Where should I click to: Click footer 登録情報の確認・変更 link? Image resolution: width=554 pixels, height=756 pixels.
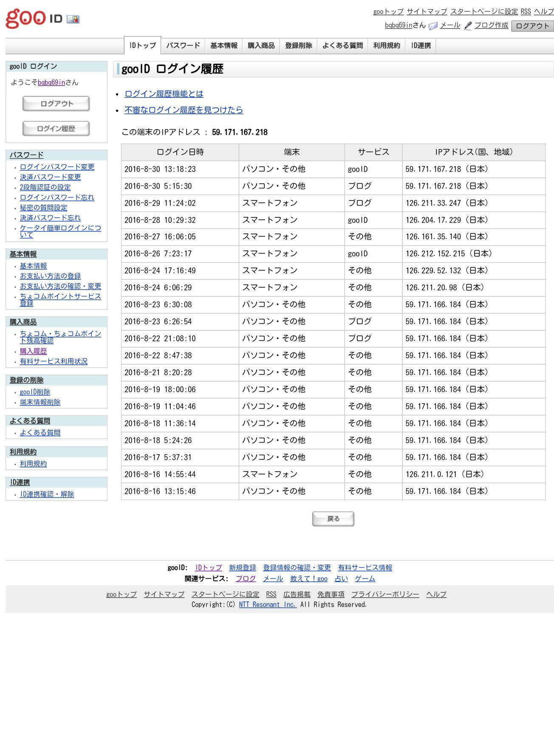[x=297, y=568]
